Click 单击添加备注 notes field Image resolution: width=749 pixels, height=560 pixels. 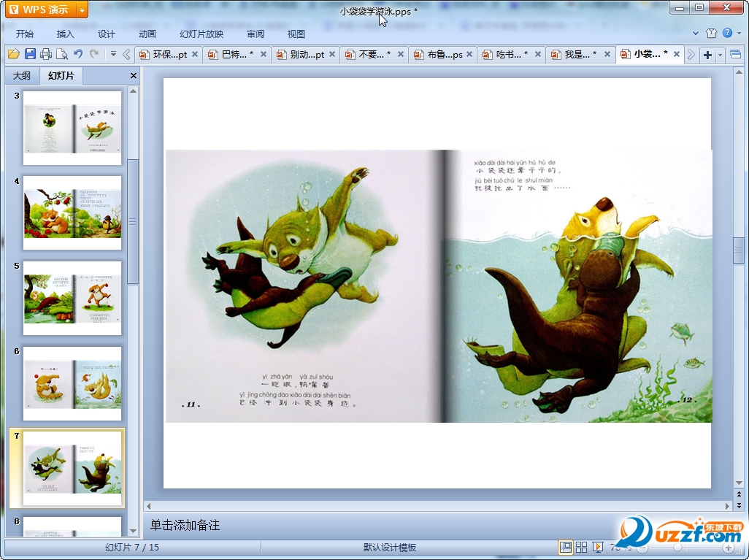pos(437,526)
